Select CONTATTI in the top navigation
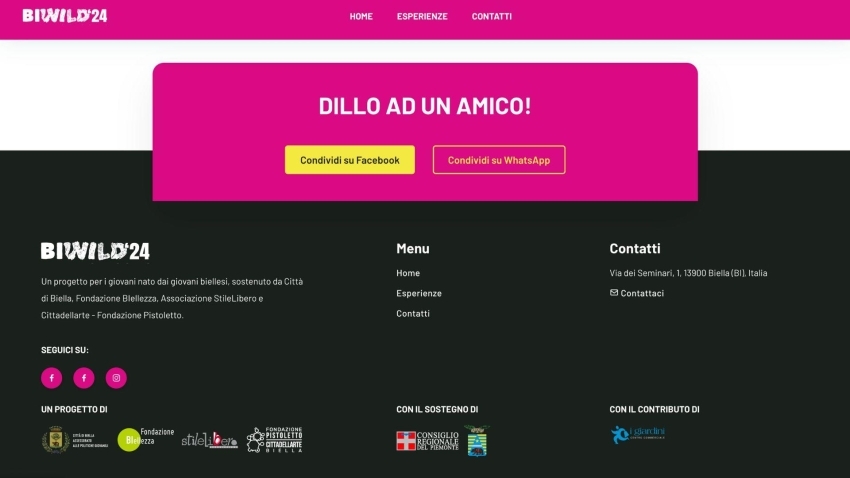 coord(492,16)
